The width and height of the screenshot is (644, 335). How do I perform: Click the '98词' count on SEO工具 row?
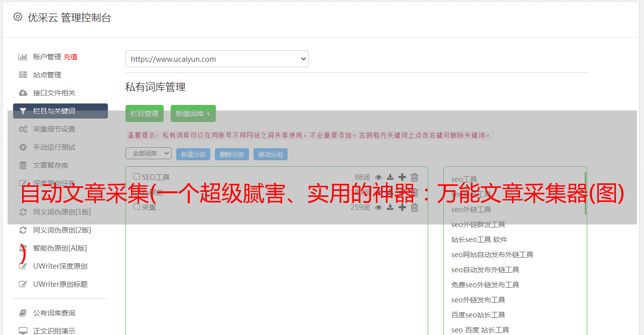[362, 177]
